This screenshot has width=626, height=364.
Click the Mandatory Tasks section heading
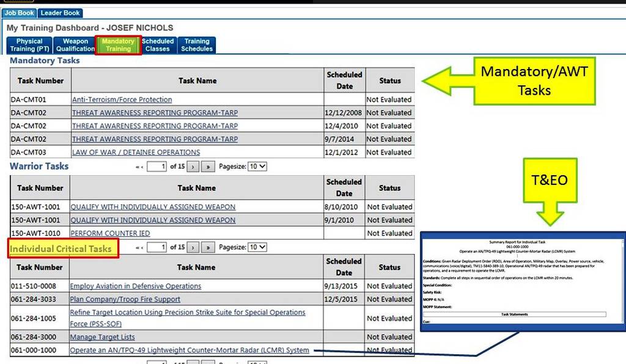point(45,60)
